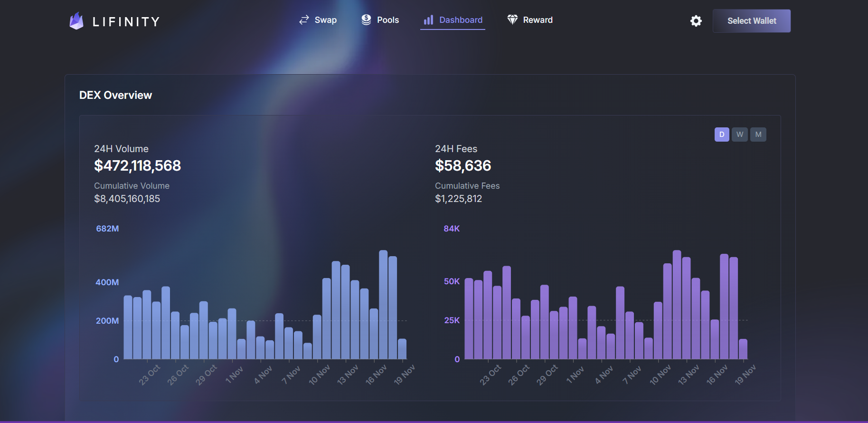868x423 pixels.
Task: Open the Swap page
Action: point(318,20)
